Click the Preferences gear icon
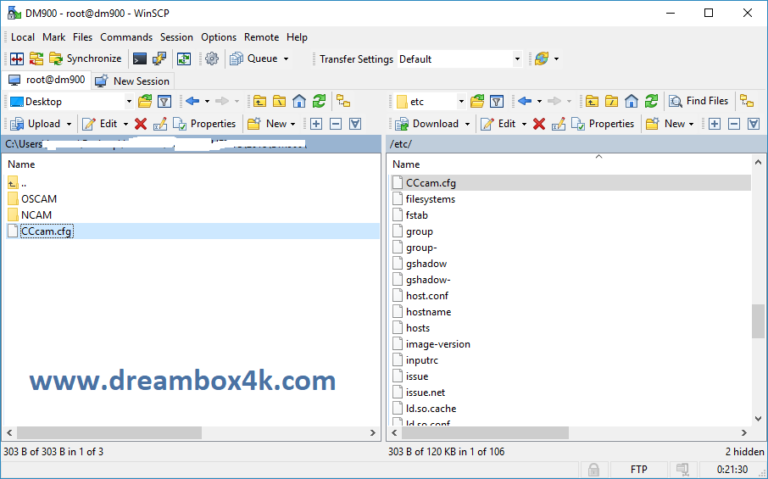This screenshot has height=479, width=768. point(212,59)
